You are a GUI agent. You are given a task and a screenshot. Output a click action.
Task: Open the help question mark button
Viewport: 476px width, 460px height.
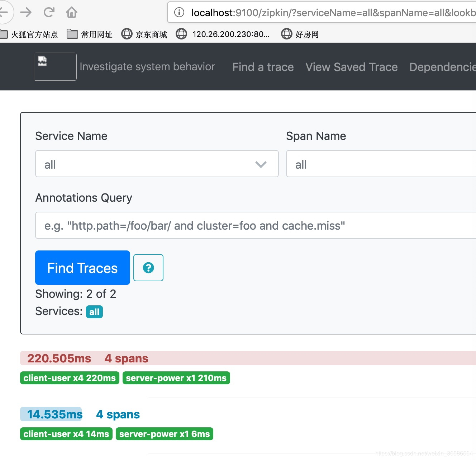pos(148,268)
